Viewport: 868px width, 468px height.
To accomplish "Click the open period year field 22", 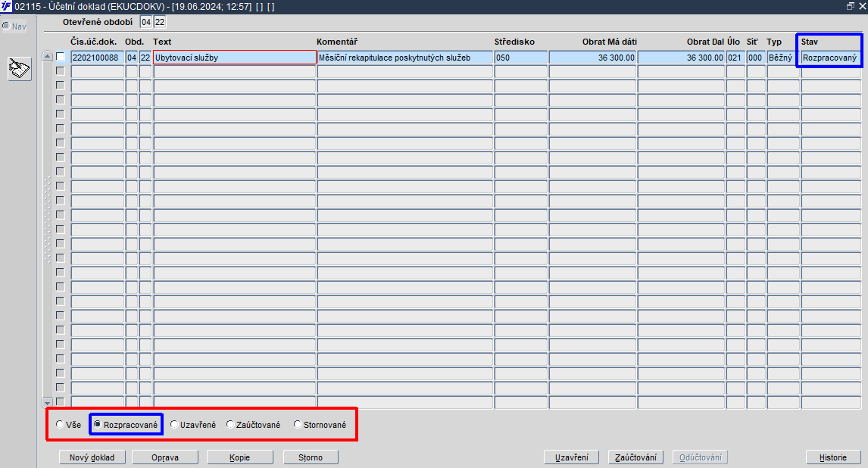I will point(160,22).
